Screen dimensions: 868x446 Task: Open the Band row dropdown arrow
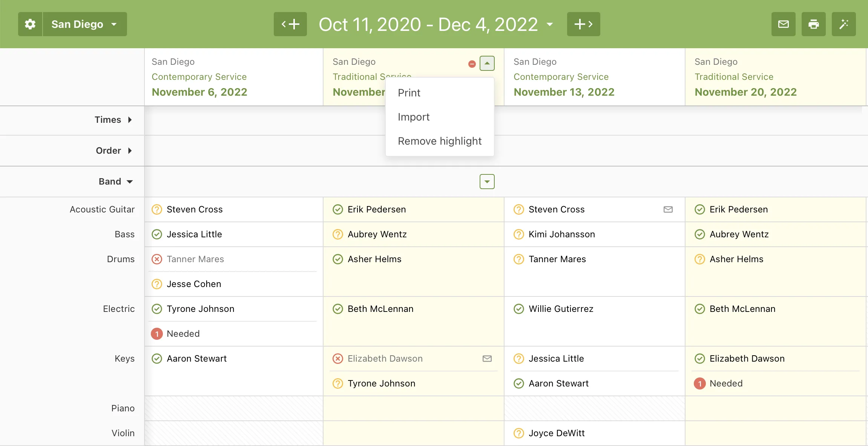tap(486, 181)
